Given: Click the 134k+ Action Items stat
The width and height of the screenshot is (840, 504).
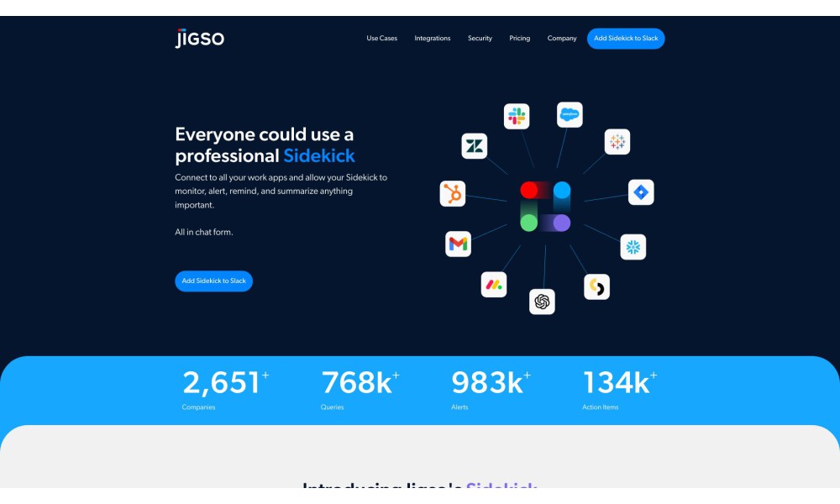Looking at the screenshot, I should coord(620,390).
